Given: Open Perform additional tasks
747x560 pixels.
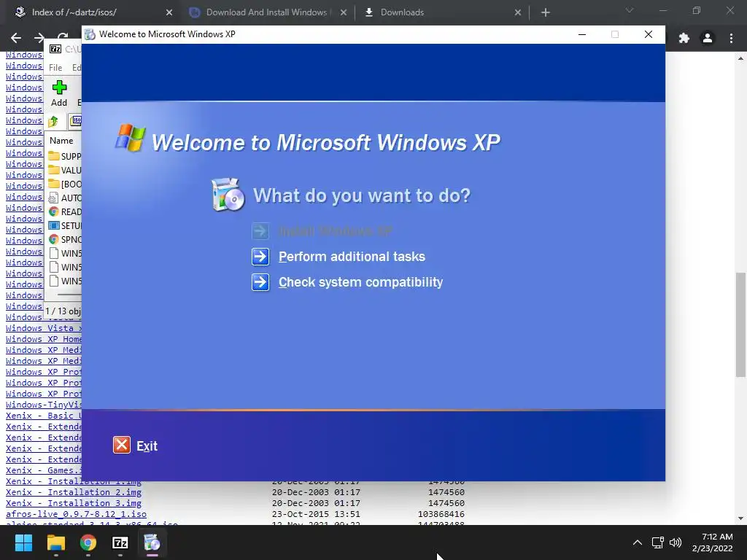Looking at the screenshot, I should coord(352,257).
